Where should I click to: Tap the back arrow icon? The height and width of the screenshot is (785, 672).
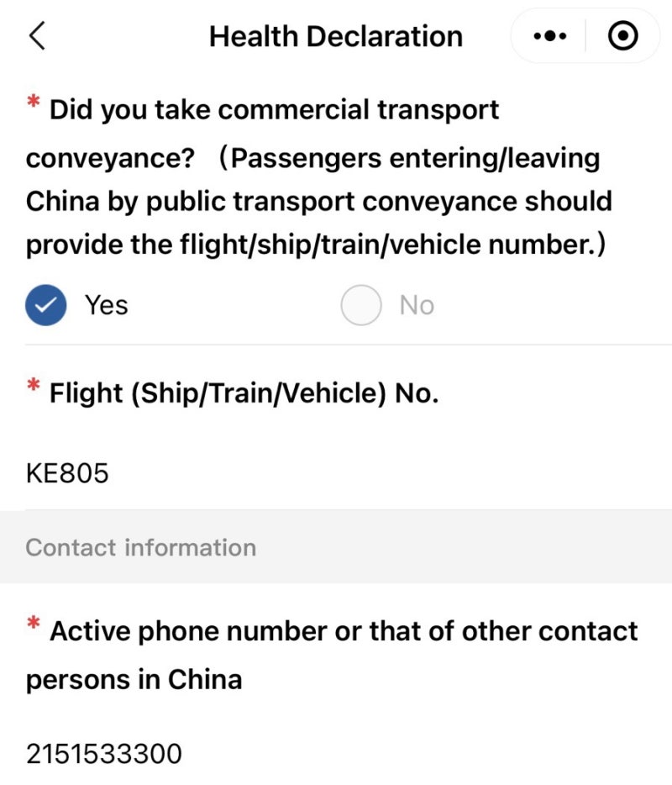(38, 36)
